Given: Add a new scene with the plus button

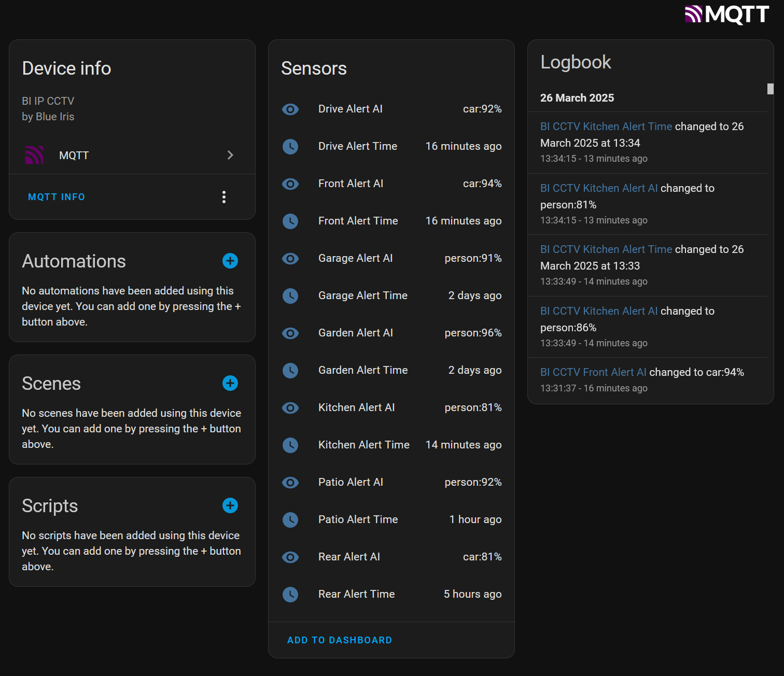Looking at the screenshot, I should [x=230, y=383].
